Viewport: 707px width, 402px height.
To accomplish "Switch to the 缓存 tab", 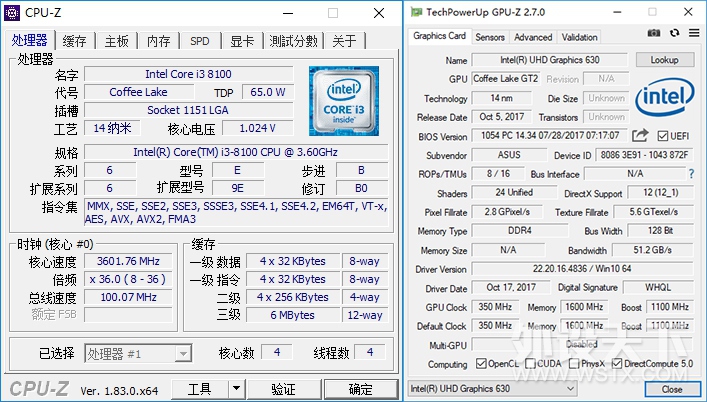I will click(75, 41).
